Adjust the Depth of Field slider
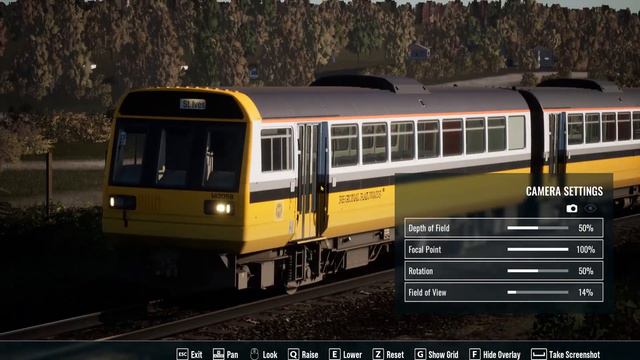 pyautogui.click(x=538, y=228)
